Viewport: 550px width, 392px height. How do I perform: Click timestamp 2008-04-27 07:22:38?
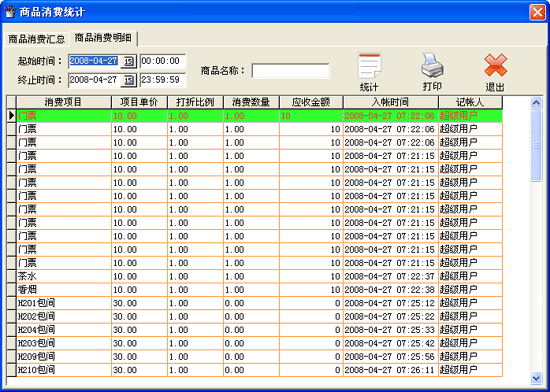click(389, 290)
